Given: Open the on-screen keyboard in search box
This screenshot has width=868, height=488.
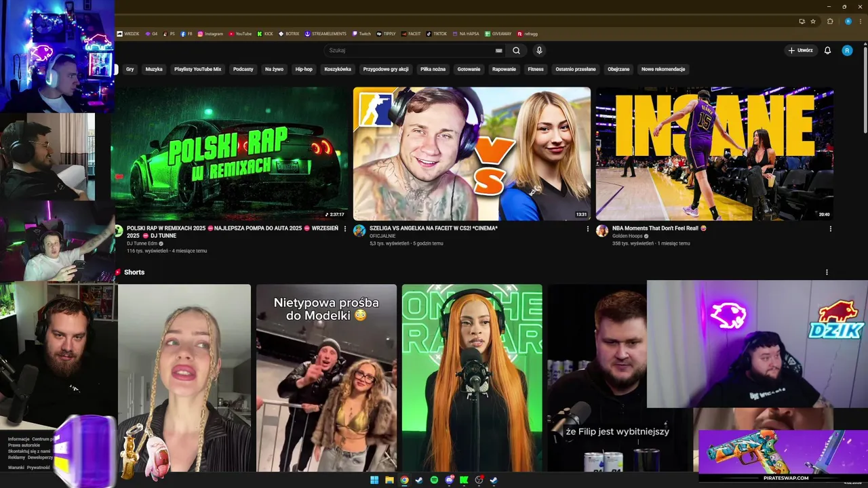Looking at the screenshot, I should 499,50.
